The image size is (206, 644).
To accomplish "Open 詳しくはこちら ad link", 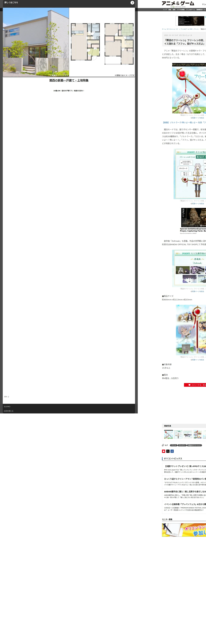I will pos(11,2).
